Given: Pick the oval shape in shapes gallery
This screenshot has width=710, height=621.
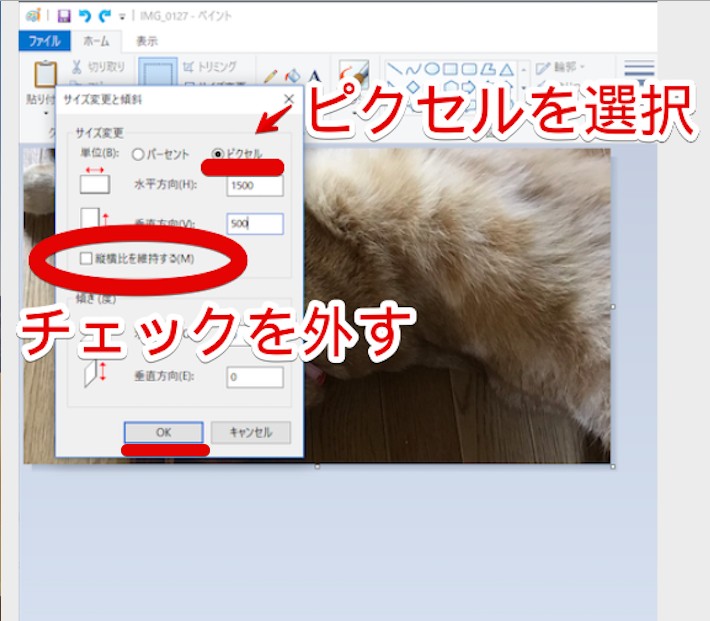Looking at the screenshot, I should click(x=432, y=69).
